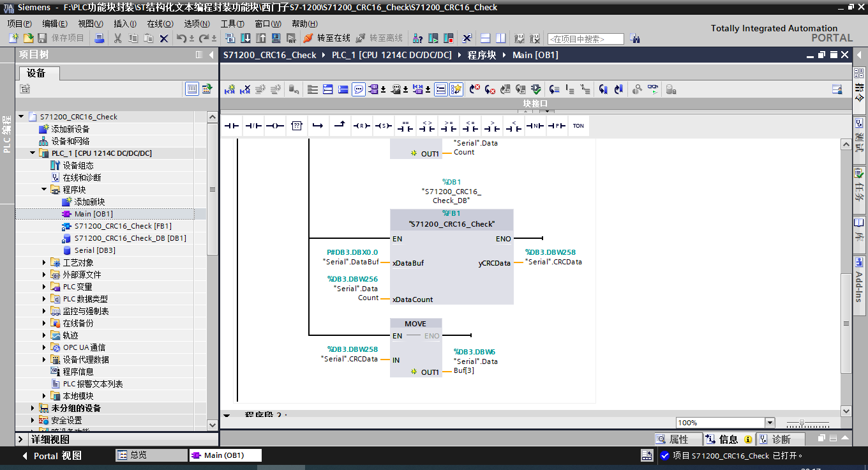Insert a normally closed contact

[x=253, y=126]
